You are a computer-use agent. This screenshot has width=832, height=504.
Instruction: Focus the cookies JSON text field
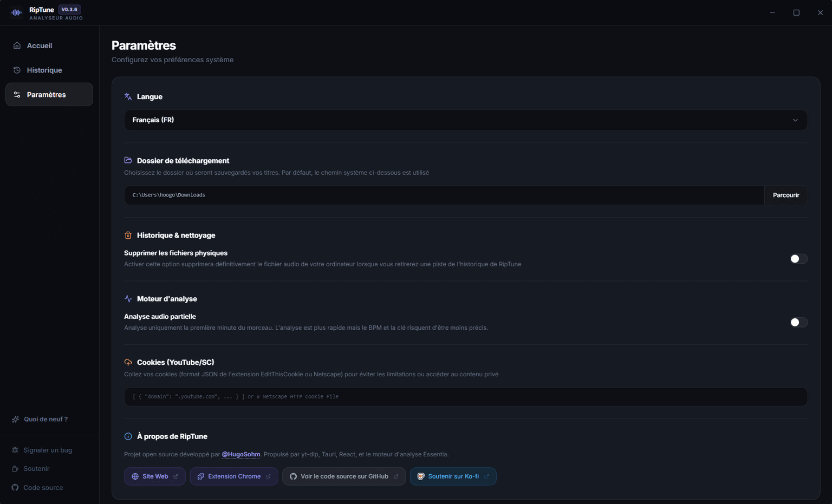pyautogui.click(x=466, y=397)
